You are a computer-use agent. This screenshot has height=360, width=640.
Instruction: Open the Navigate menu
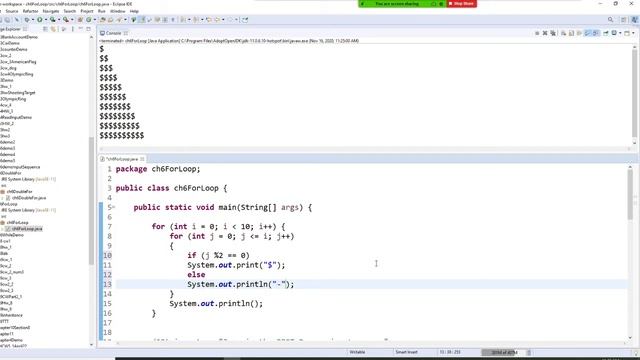(x=51, y=11)
